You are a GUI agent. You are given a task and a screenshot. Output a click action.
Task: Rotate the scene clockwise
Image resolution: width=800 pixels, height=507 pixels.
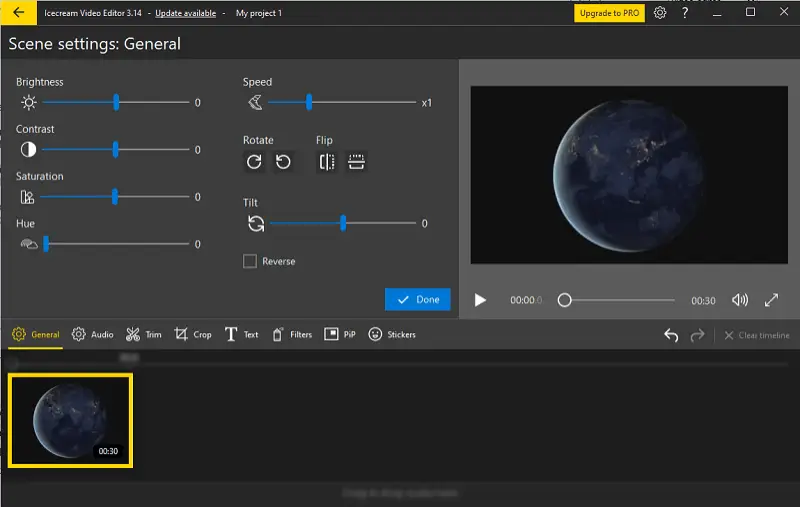click(254, 162)
